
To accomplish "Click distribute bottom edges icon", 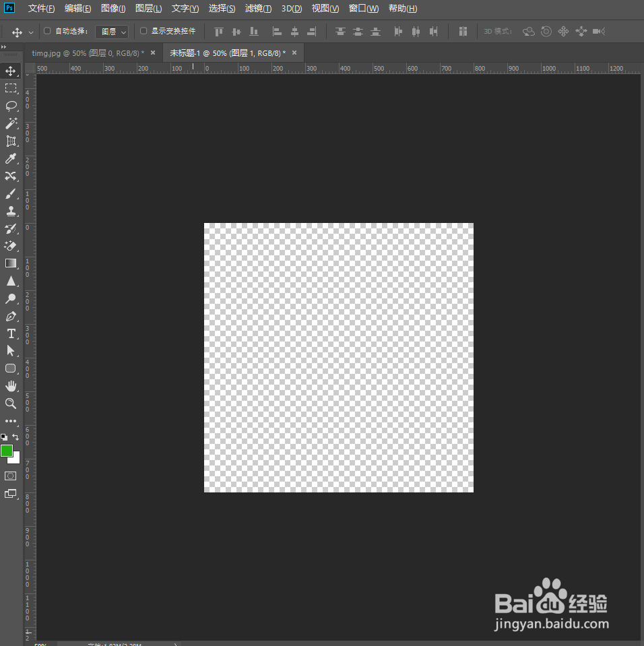I will (x=375, y=31).
